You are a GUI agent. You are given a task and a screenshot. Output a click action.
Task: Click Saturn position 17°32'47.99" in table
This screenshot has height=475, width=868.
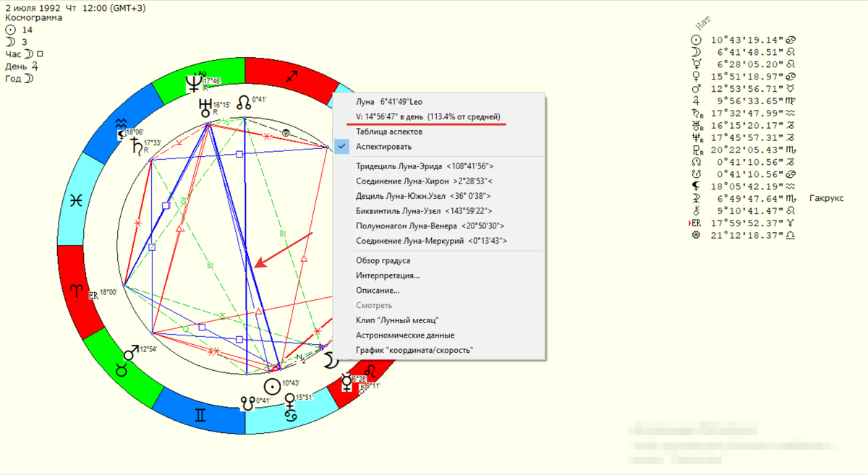(746, 114)
